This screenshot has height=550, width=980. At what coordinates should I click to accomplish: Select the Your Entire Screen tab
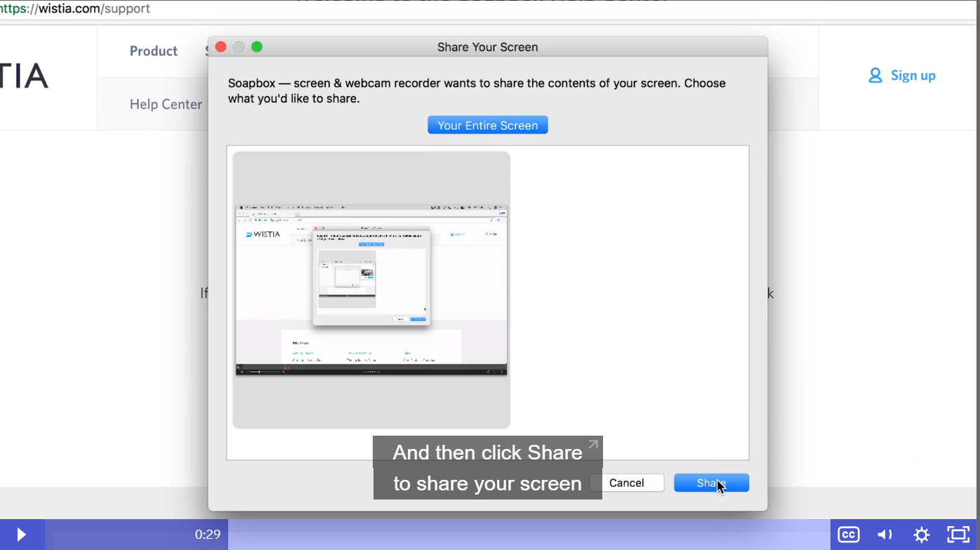[x=487, y=126]
